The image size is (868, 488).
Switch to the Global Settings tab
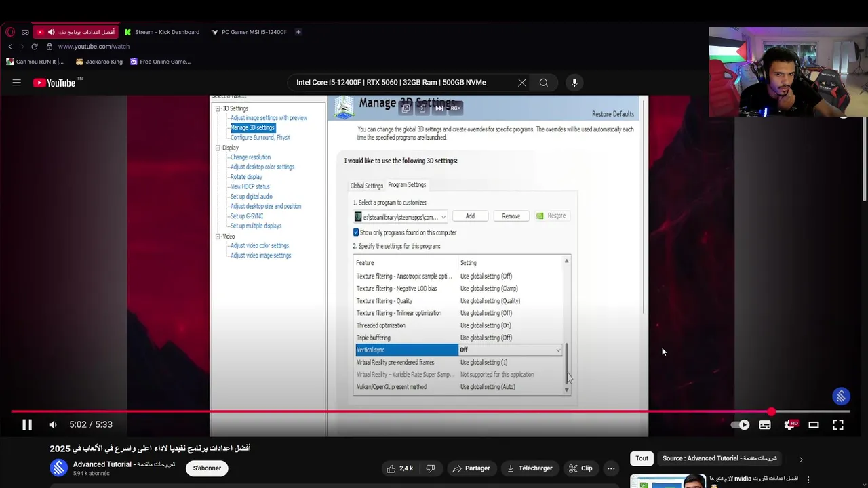[x=366, y=186]
